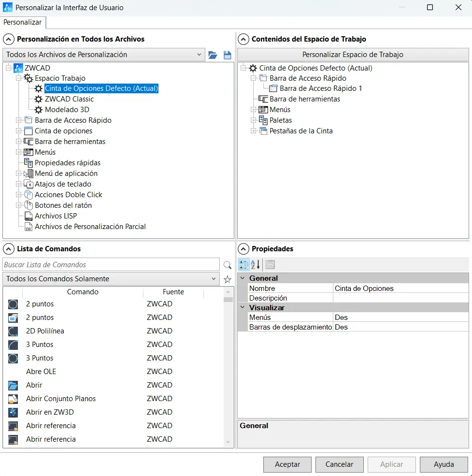Click Personalizar Espacio de Trabajo button
This screenshot has width=472, height=476.
coord(353,55)
